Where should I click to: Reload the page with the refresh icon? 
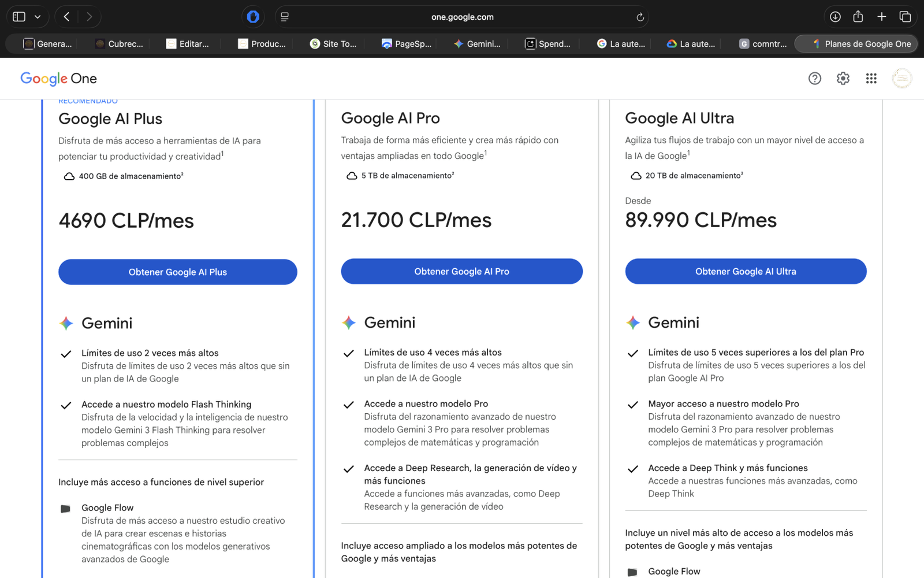tap(640, 17)
